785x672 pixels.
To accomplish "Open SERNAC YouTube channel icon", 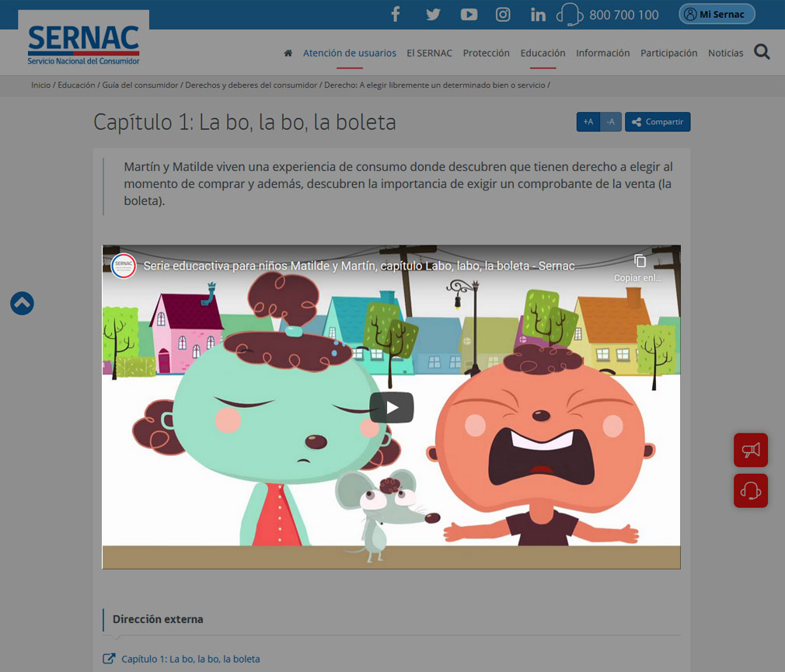I will (x=469, y=14).
